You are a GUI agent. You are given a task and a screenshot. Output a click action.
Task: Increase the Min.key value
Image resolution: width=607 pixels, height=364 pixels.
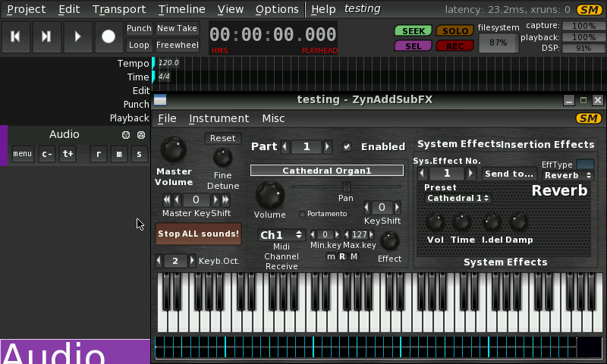coord(337,234)
